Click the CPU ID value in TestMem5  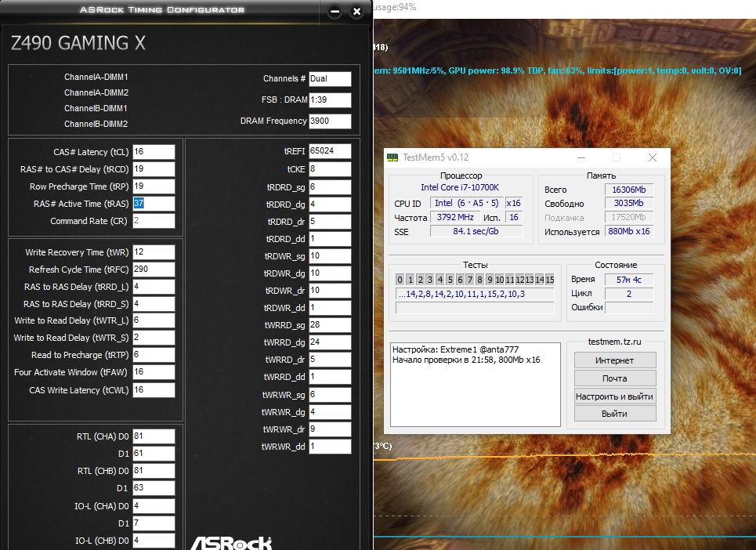pos(466,203)
